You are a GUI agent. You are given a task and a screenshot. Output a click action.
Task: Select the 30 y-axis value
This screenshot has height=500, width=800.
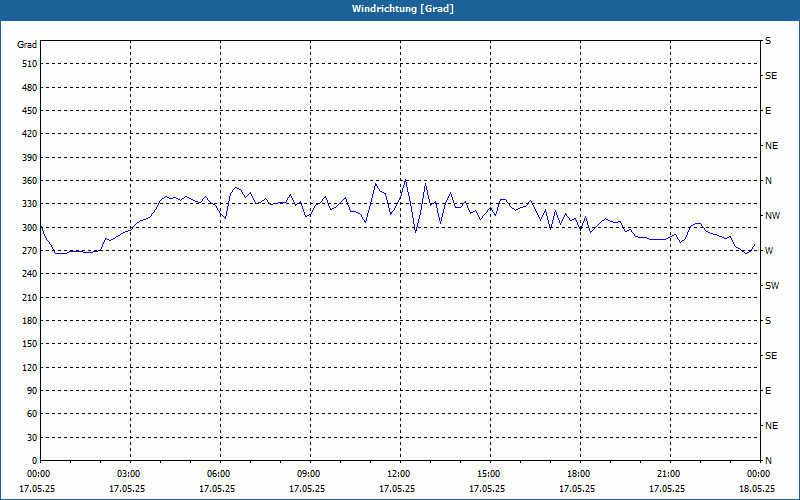(32, 438)
